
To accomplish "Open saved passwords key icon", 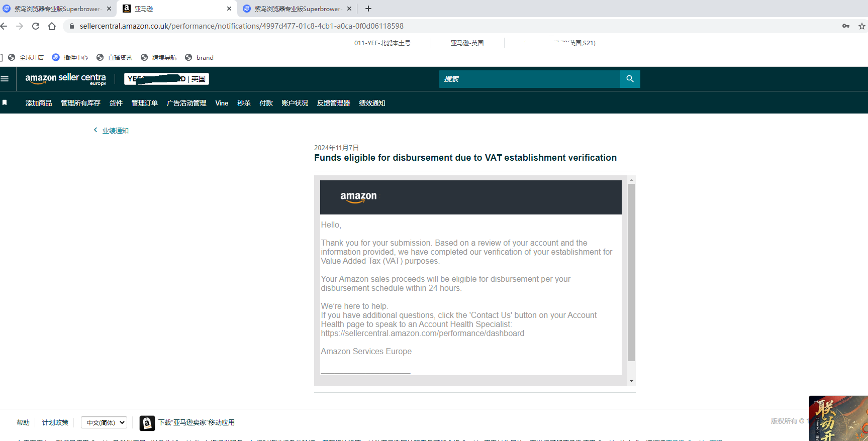I will [846, 26].
